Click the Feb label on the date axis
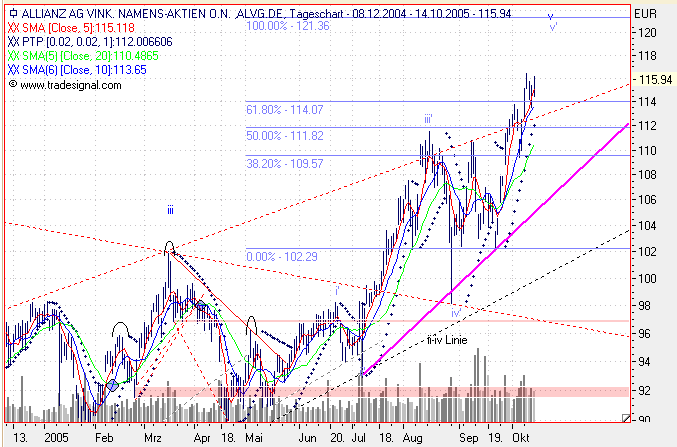Image resolution: width=677 pixels, height=447 pixels. [104, 437]
